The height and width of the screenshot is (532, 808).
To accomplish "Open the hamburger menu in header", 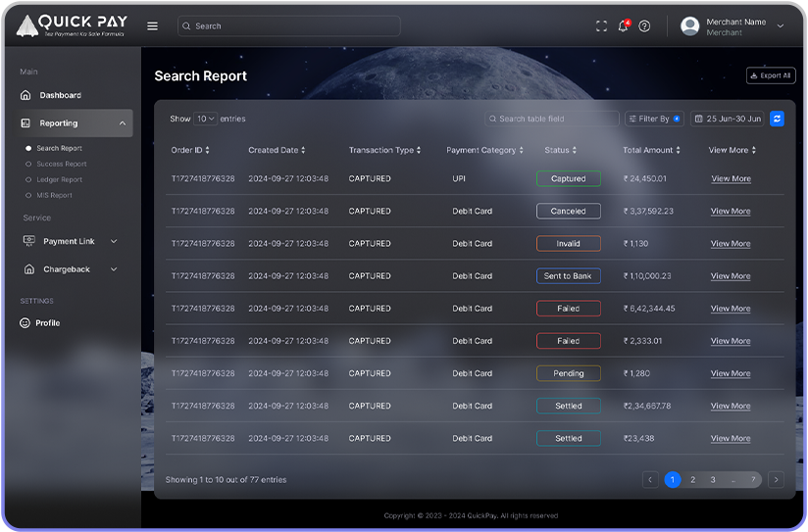I will 153,25.
